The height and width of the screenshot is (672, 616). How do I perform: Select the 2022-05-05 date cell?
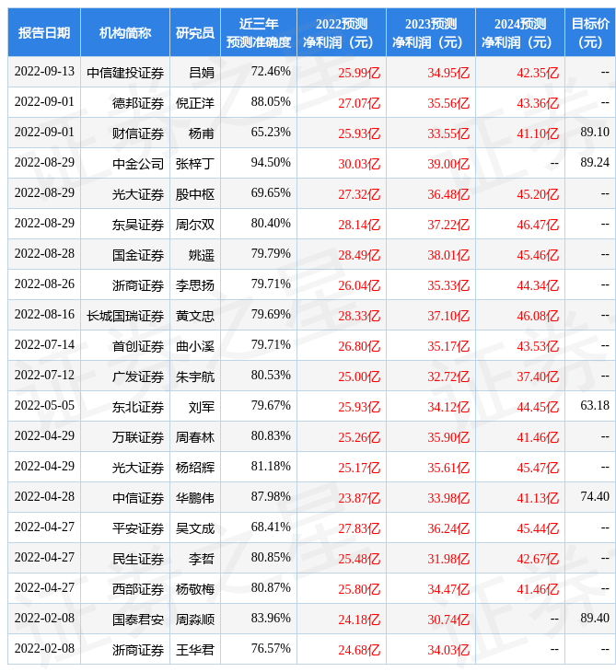coord(44,405)
